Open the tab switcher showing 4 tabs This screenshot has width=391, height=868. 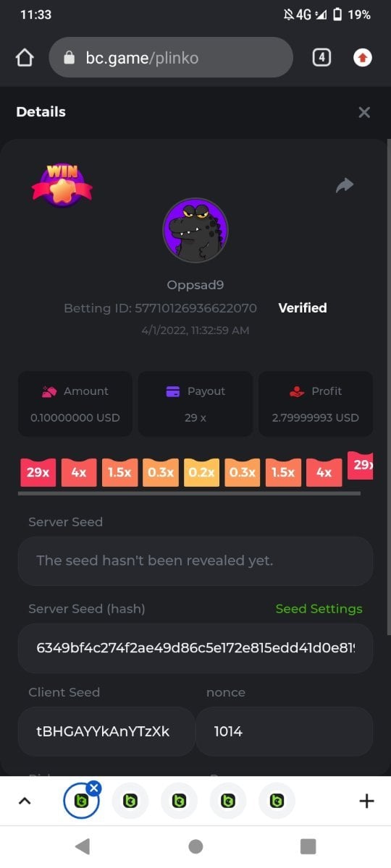click(x=321, y=58)
